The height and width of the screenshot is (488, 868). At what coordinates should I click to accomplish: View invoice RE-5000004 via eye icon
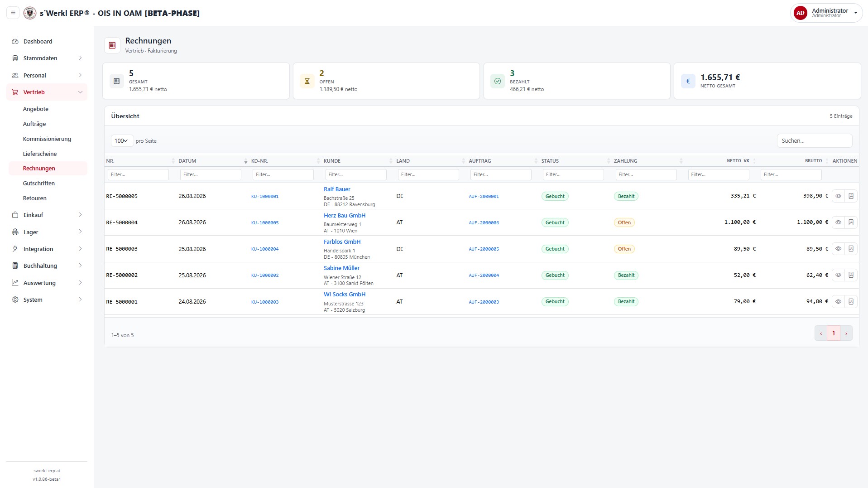pyautogui.click(x=838, y=222)
